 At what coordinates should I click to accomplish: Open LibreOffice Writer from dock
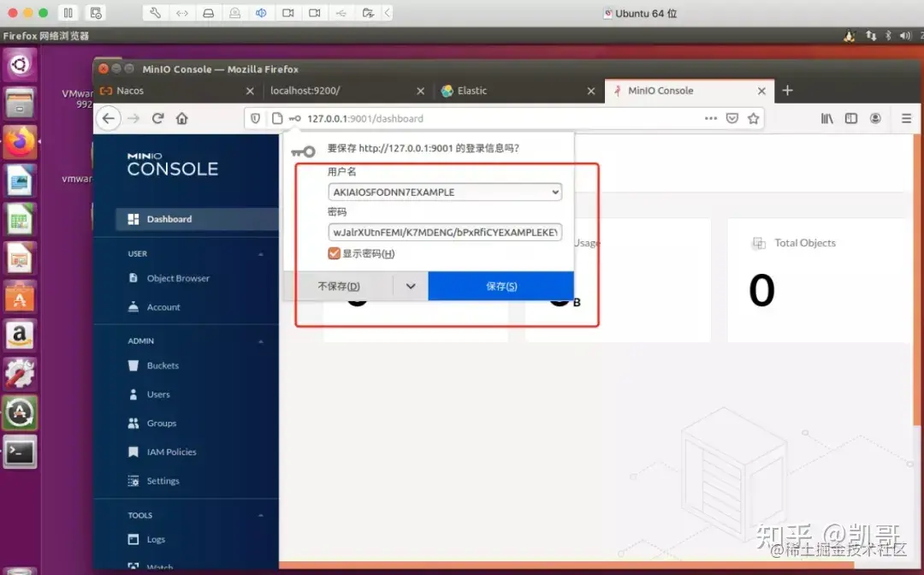[20, 181]
